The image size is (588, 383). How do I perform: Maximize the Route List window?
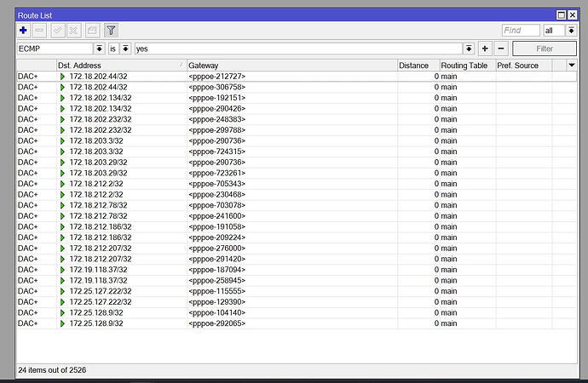(561, 15)
